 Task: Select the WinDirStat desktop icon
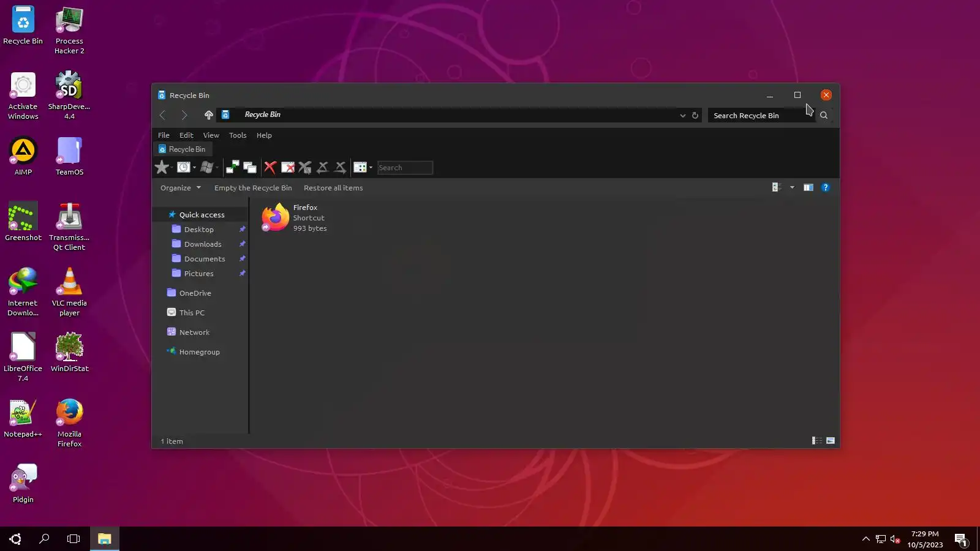69,353
